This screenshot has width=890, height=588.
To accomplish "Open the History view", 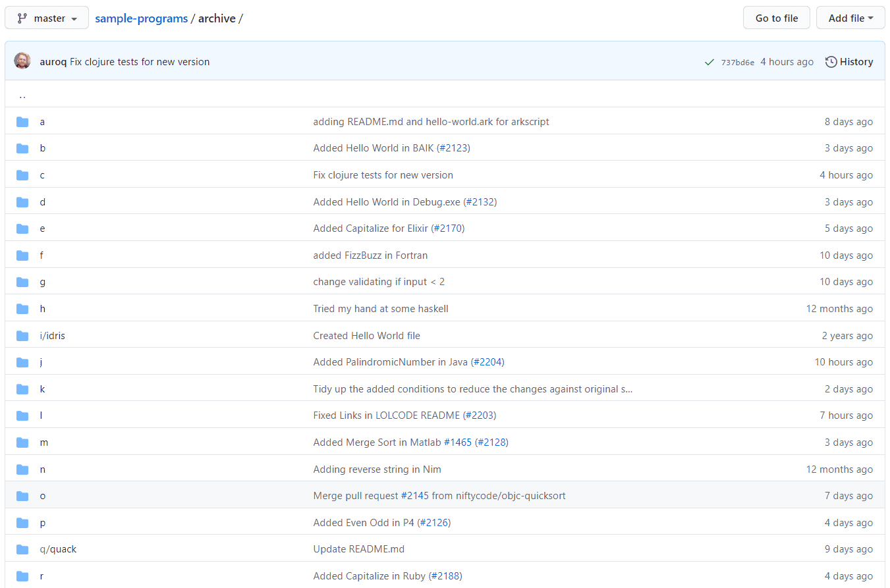I will click(855, 61).
